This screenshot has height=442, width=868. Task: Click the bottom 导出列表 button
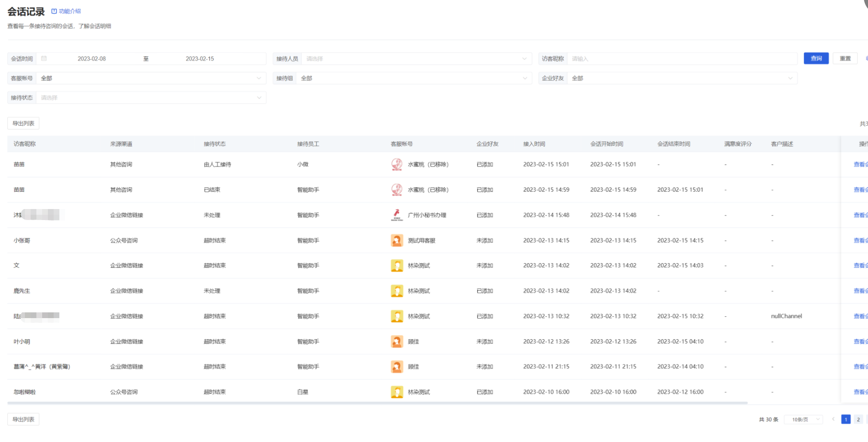23,420
